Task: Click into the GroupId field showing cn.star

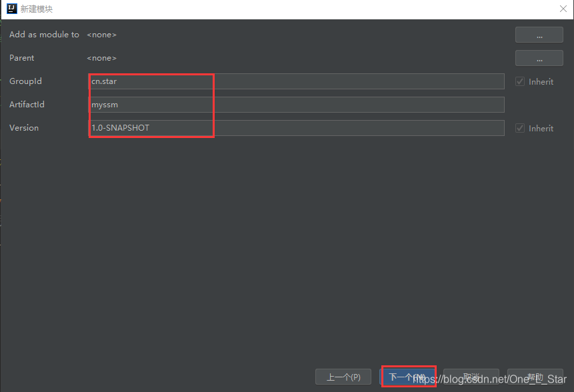Action: (x=151, y=81)
